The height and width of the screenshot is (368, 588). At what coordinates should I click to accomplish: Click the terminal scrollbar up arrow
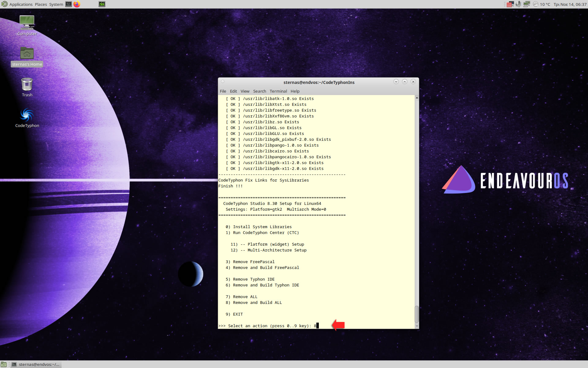coord(417,98)
